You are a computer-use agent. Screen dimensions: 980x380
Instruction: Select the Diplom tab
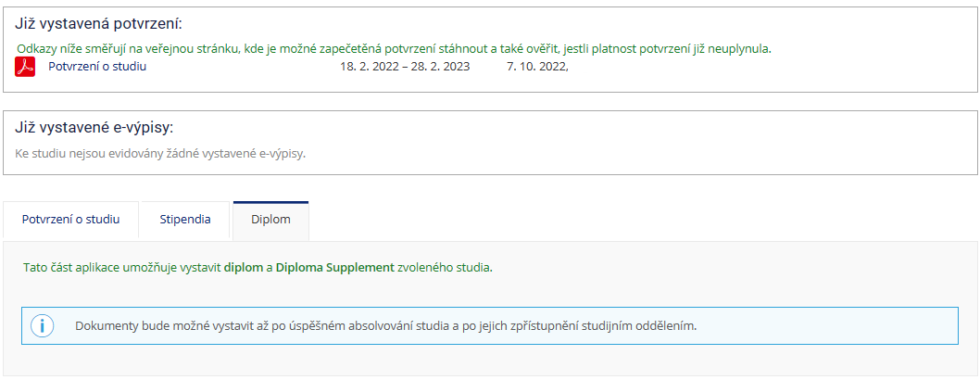tap(270, 221)
